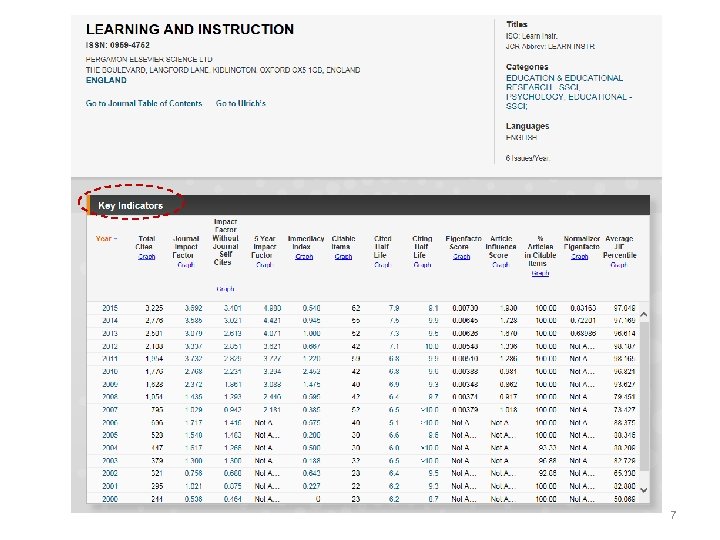Open Graph link under Average JIF Percentile
This screenshot has height=540, width=720.
click(619, 265)
